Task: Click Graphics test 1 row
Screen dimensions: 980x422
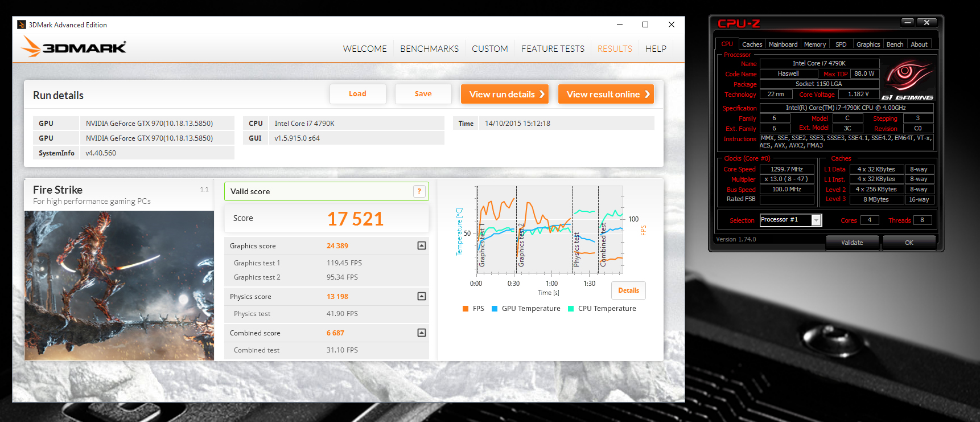Action: tap(327, 263)
